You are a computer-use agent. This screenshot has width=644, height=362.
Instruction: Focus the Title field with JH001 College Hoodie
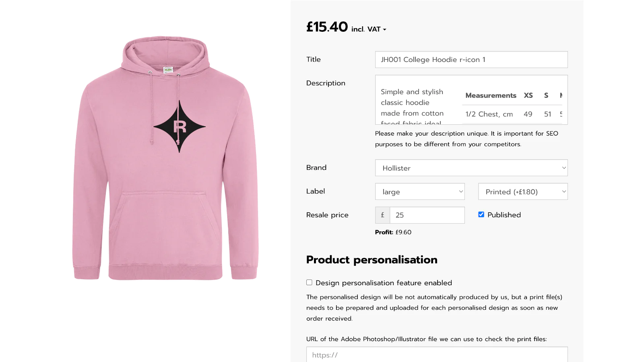471,60
